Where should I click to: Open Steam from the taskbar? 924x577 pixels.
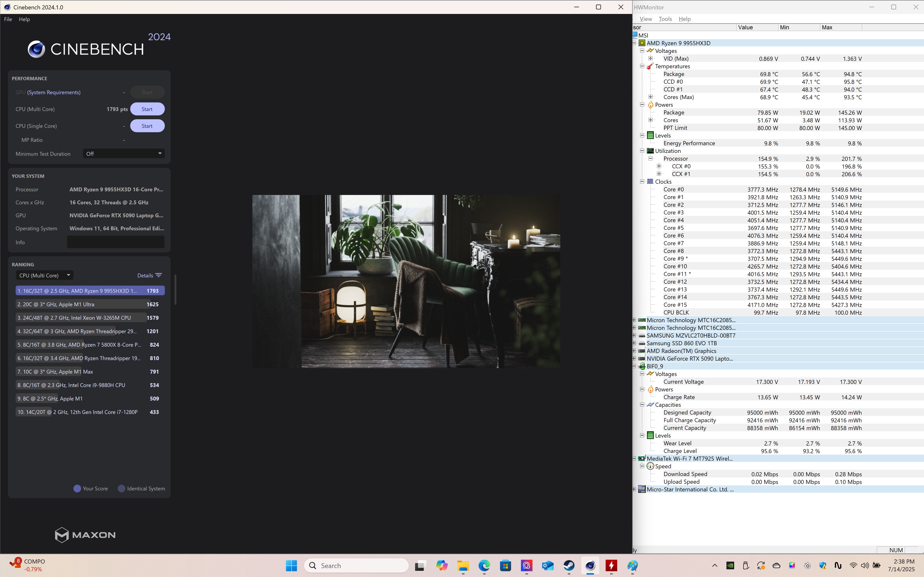pyautogui.click(x=569, y=565)
